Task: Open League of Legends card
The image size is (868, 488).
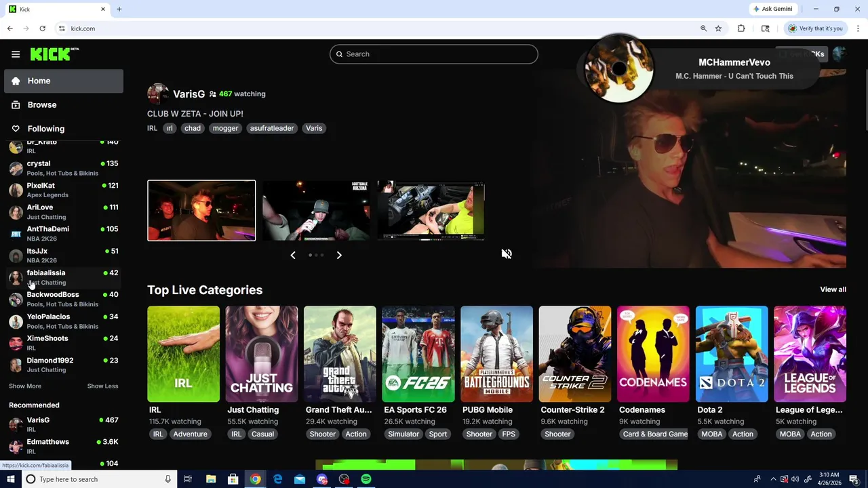Action: (810, 354)
